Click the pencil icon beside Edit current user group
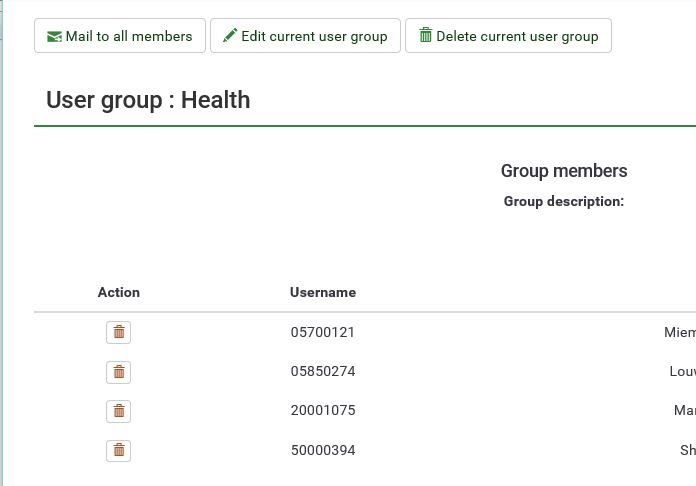Screen dimensions: 696x486 coord(230,36)
